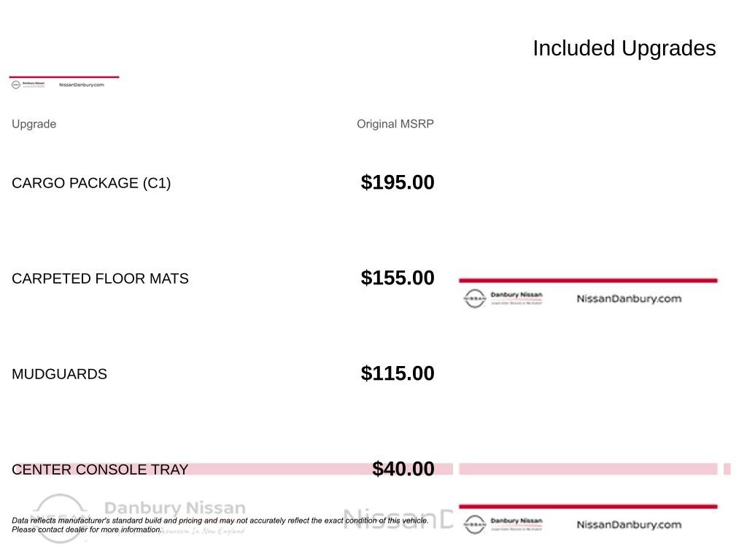The image size is (747, 560).
Task: Select the Included Upgrades heading
Action: [x=624, y=48]
